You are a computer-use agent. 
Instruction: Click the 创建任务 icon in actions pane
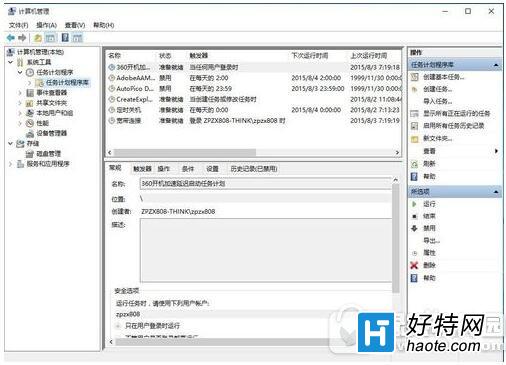pyautogui.click(x=414, y=89)
